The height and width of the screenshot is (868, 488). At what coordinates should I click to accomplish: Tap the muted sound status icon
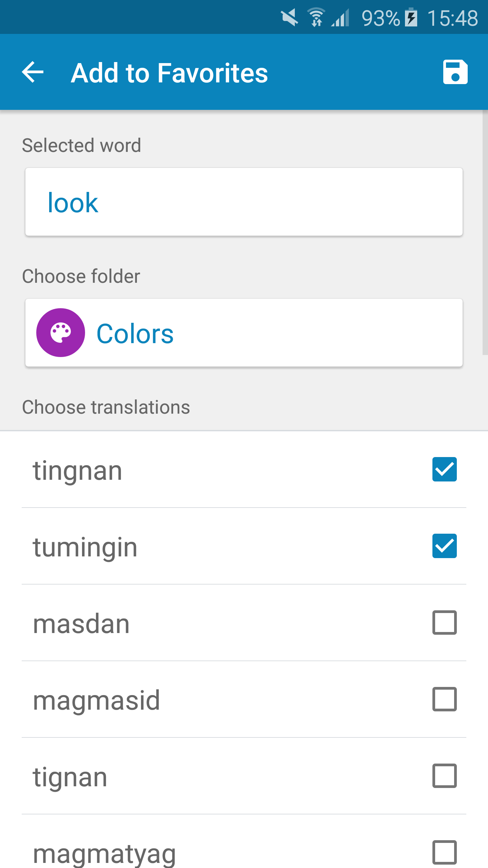pos(290,18)
